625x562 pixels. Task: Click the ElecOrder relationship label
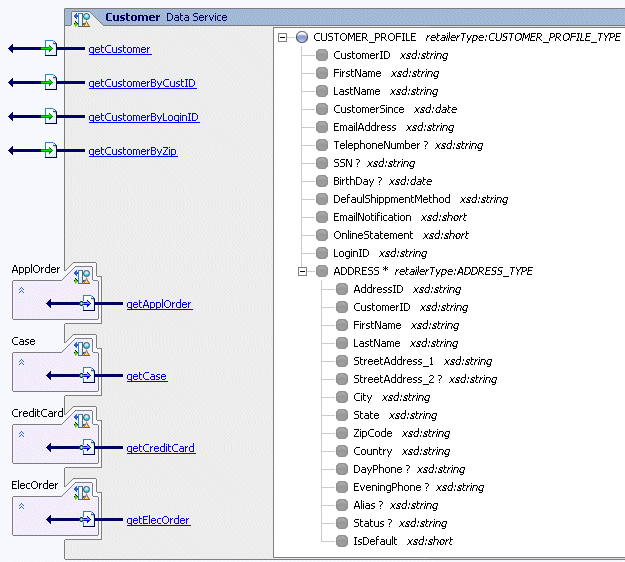[35, 485]
